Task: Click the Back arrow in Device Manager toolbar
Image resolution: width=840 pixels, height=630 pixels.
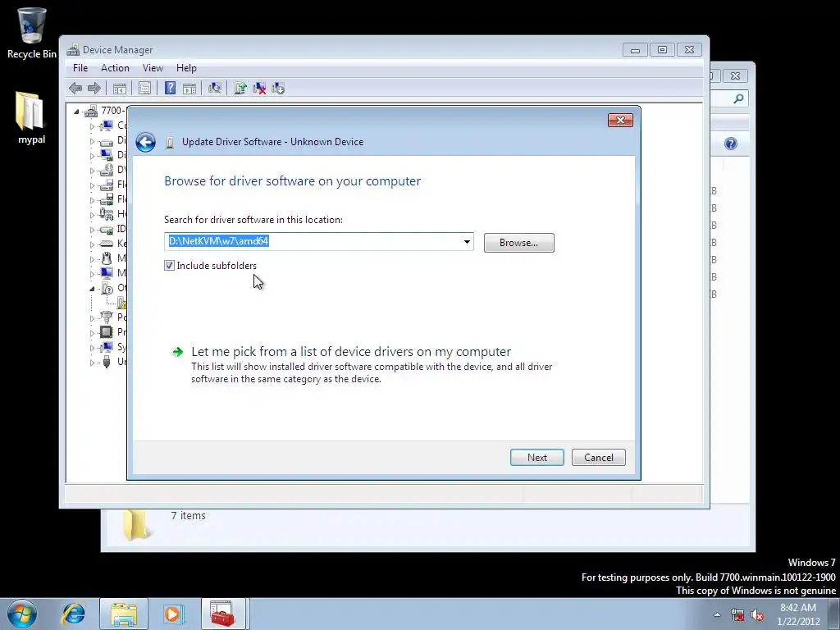Action: (x=75, y=89)
